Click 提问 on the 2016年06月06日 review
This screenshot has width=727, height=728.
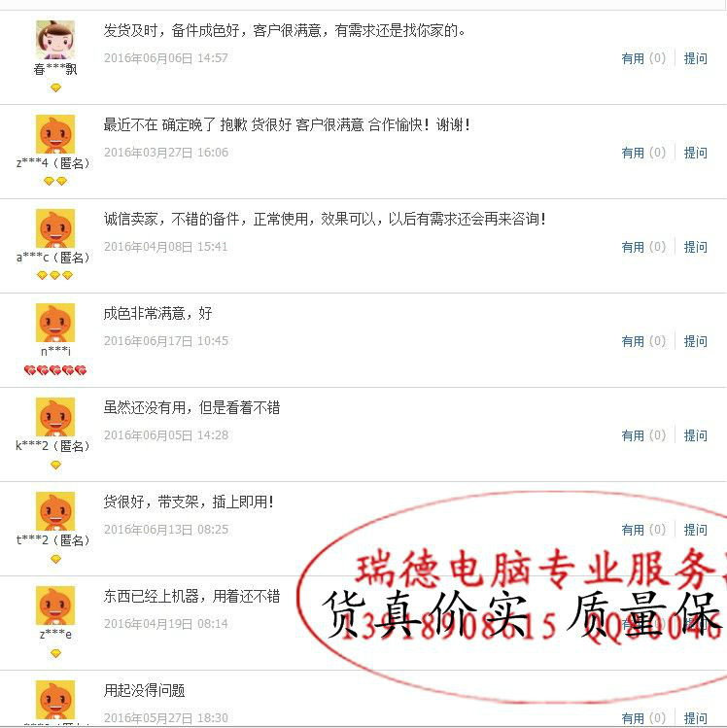[x=696, y=58]
